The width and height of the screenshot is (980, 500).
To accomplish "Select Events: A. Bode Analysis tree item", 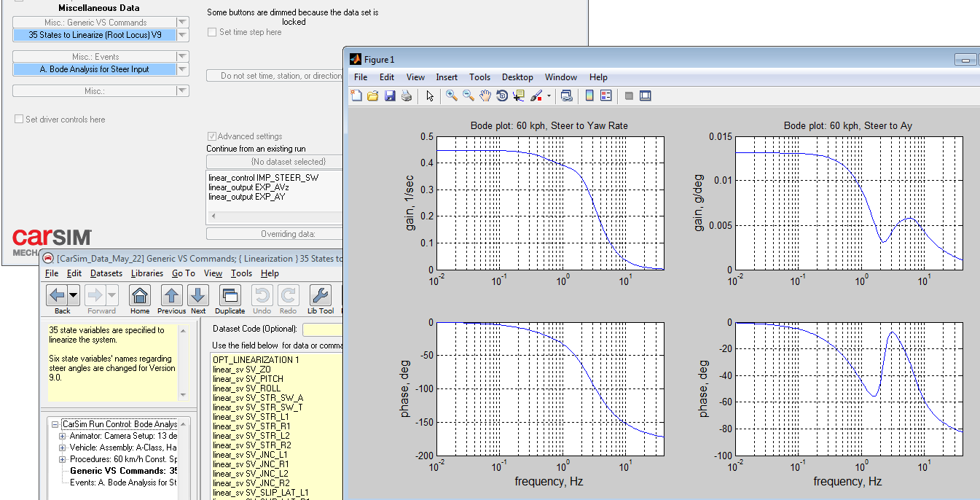I will coord(124,483).
